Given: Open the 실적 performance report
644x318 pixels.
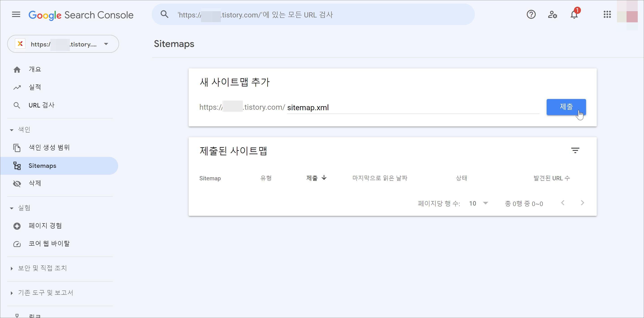Looking at the screenshot, I should tap(35, 87).
